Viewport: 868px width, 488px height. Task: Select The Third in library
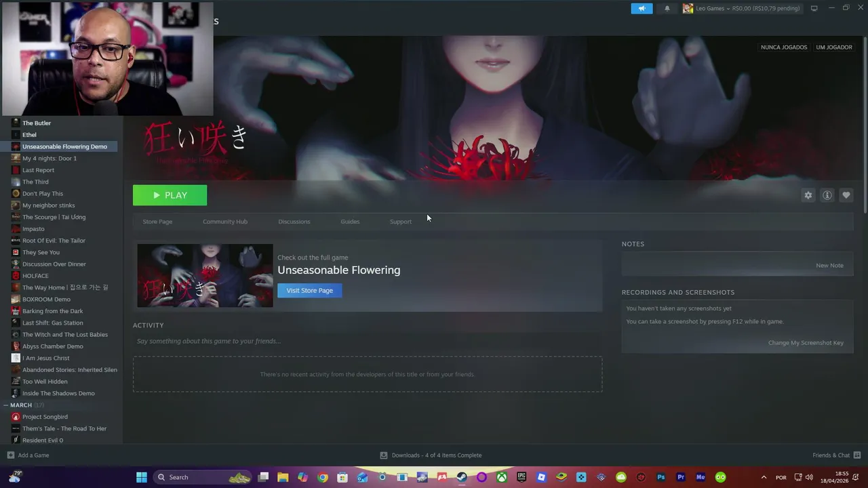(x=35, y=182)
